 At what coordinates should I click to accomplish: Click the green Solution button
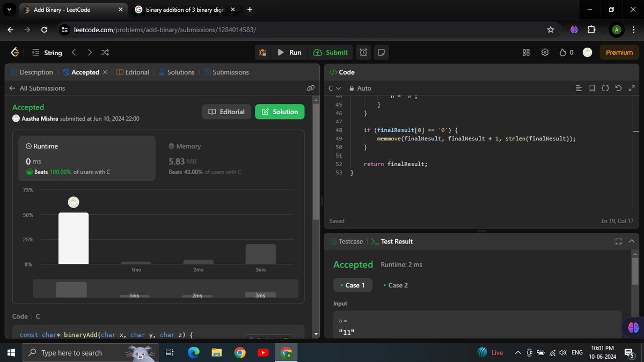coord(280,112)
